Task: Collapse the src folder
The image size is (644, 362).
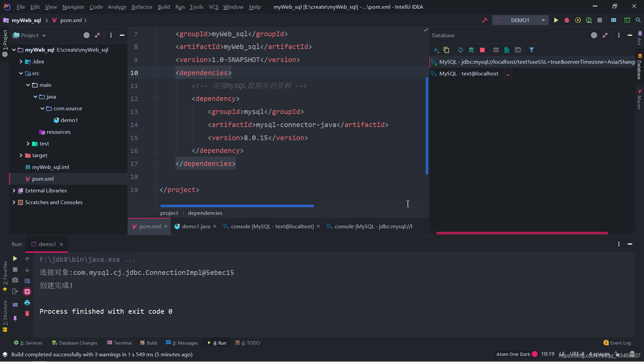Action: 21,73
